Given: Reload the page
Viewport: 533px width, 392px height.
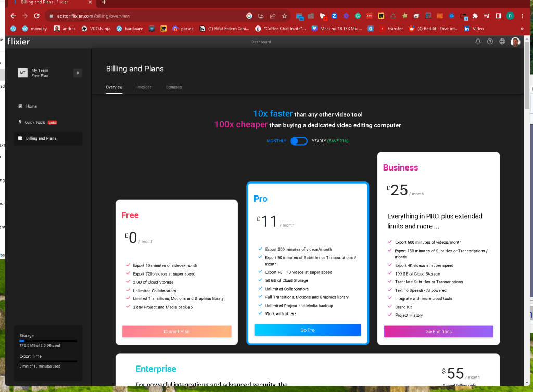Looking at the screenshot, I should click(37, 16).
